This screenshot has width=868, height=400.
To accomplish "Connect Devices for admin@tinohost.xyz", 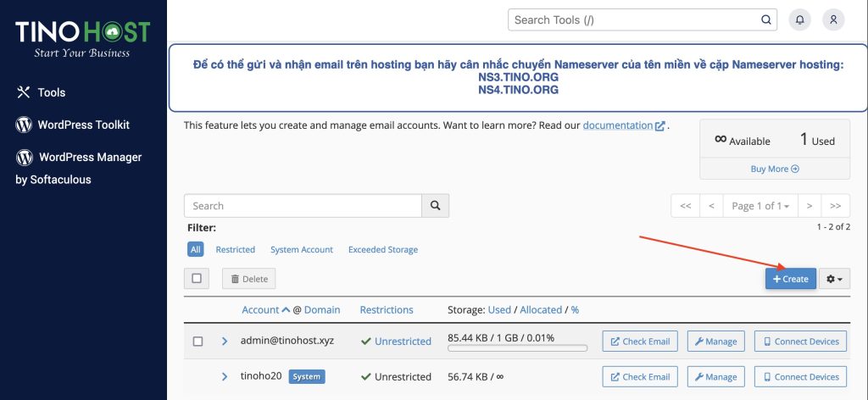I will (800, 342).
